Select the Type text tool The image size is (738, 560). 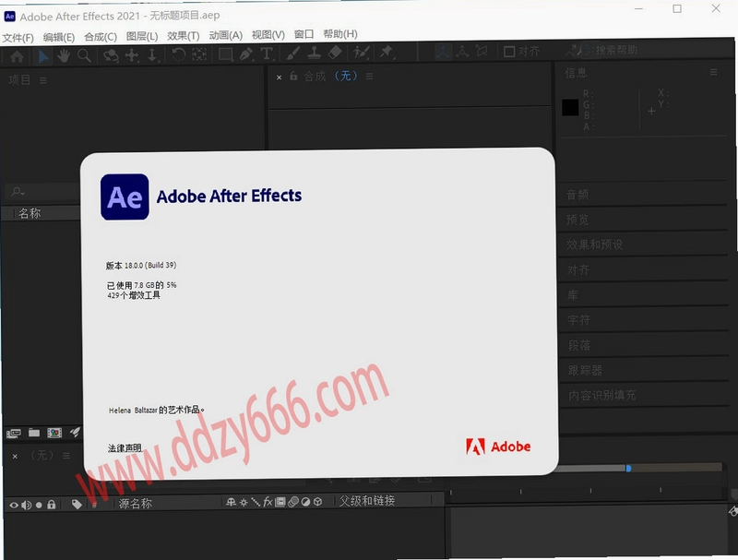267,54
